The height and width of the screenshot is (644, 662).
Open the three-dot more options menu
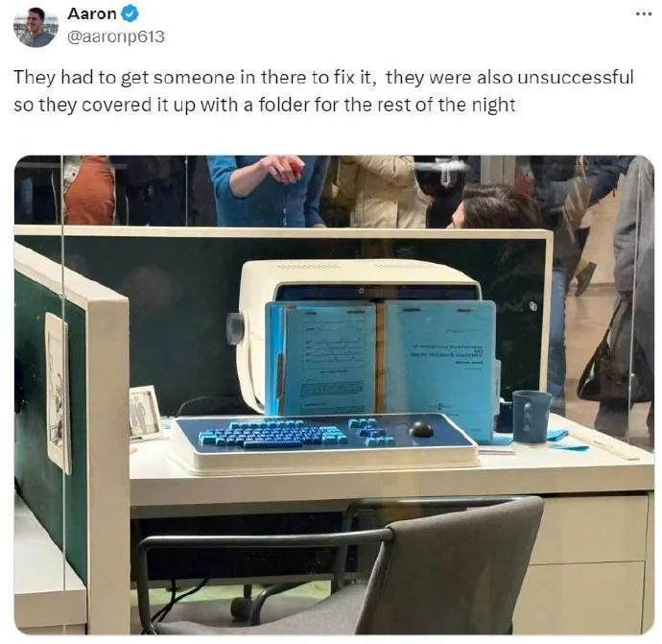644,13
